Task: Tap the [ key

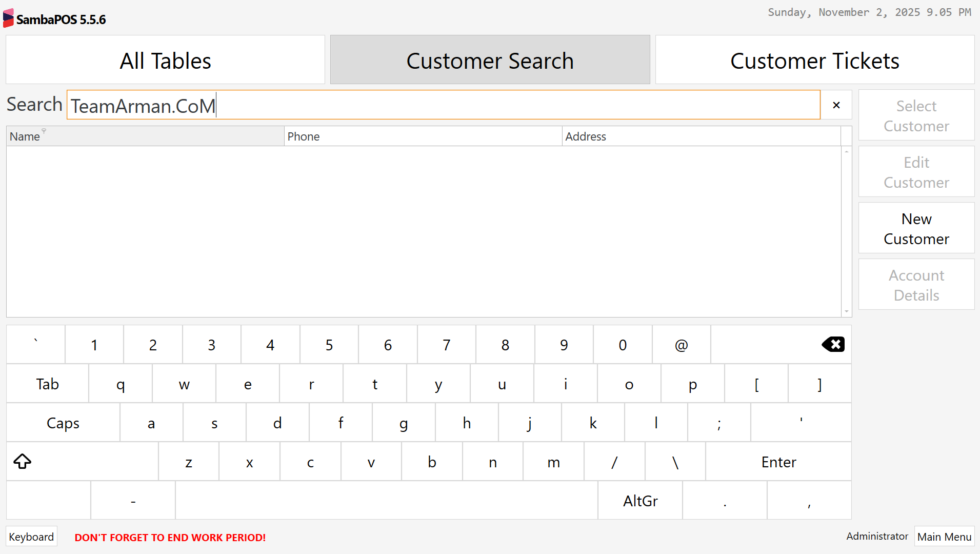Action: (x=756, y=384)
